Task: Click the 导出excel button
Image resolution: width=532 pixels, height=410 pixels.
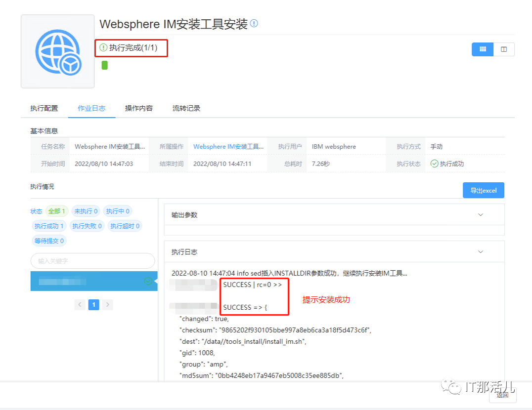Action: pyautogui.click(x=484, y=190)
